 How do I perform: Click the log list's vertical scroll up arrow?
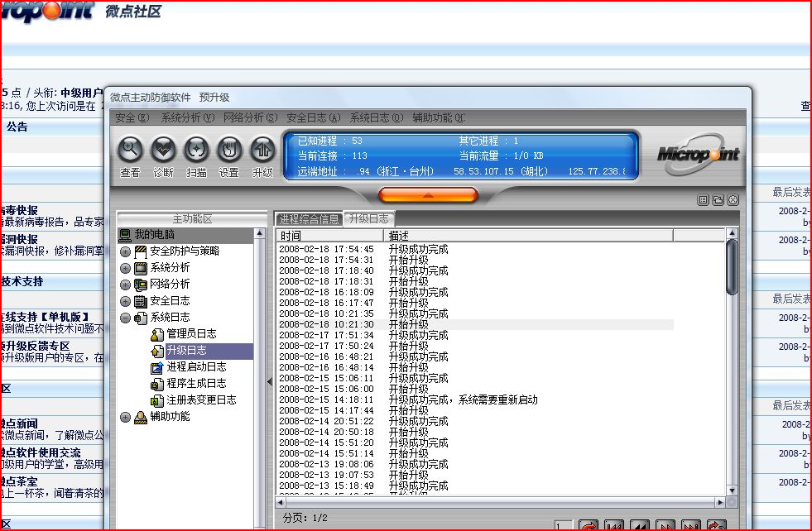[732, 233]
